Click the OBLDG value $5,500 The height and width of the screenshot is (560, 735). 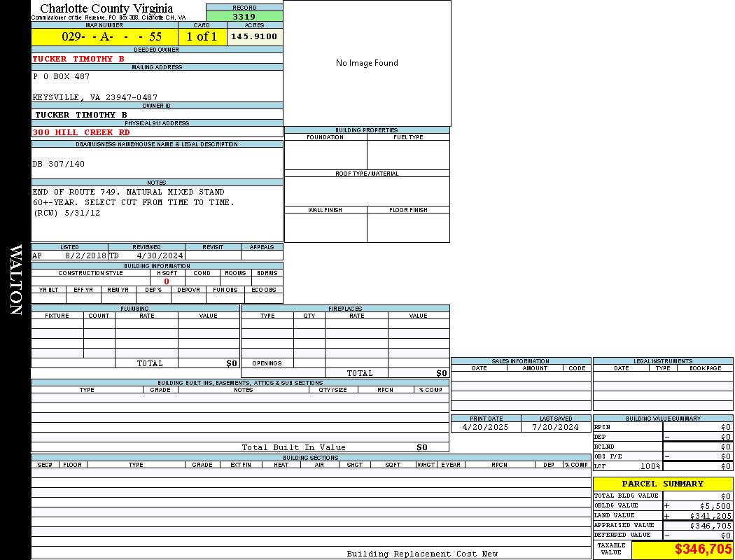[x=714, y=505]
